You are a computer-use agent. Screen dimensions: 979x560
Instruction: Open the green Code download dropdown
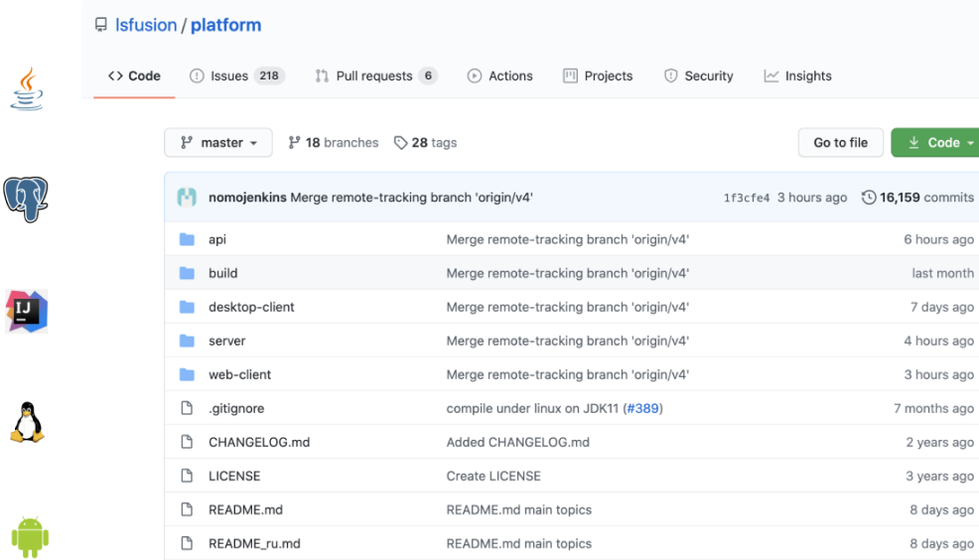tap(934, 142)
